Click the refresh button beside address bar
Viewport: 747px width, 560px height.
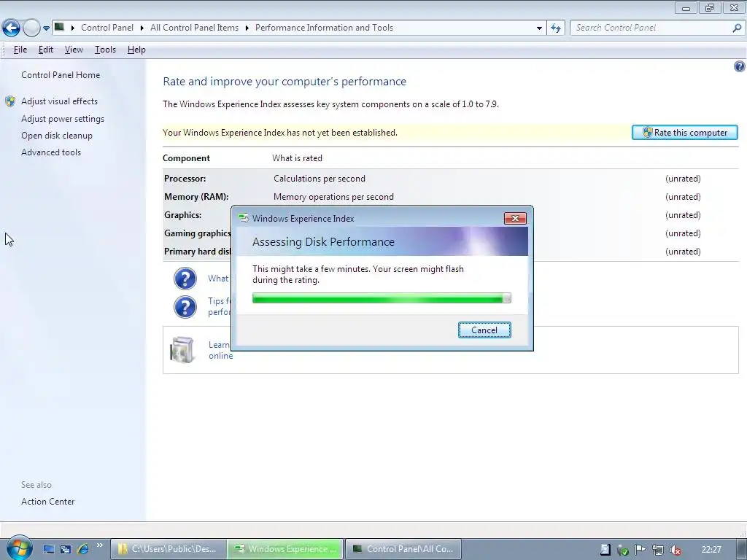(x=555, y=28)
